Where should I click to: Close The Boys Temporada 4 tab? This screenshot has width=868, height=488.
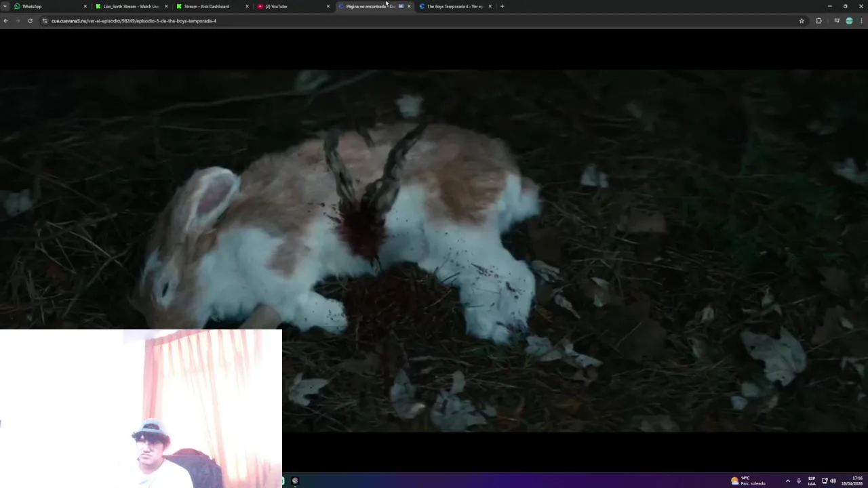click(x=490, y=6)
